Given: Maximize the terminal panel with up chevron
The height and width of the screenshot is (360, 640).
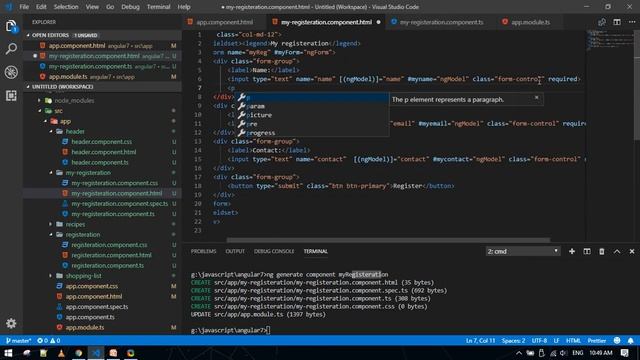Looking at the screenshot, I should (617, 251).
